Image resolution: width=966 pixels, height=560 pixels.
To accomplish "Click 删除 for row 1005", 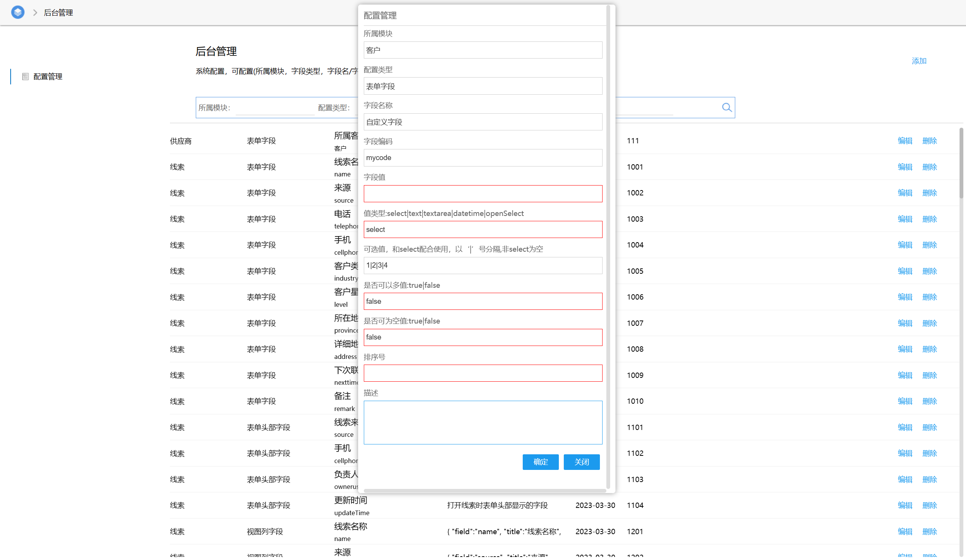I will [x=929, y=271].
